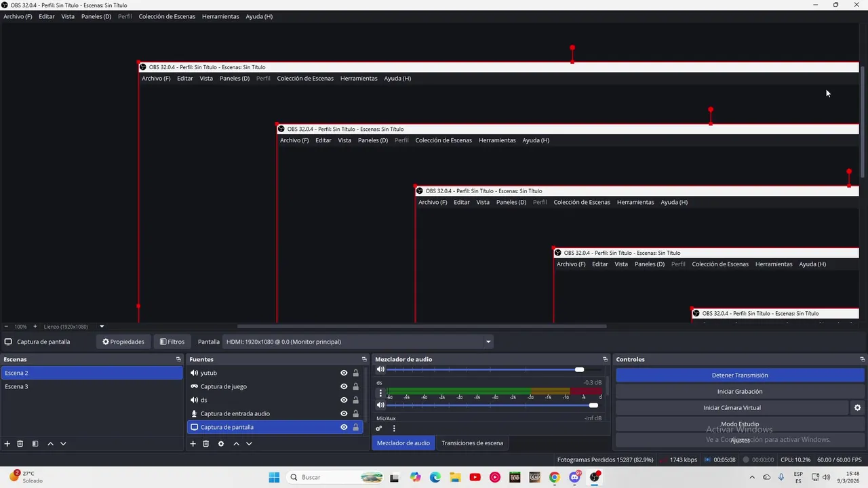Select the Captura de juego source row
The width and height of the screenshot is (868, 488).
pyautogui.click(x=275, y=386)
